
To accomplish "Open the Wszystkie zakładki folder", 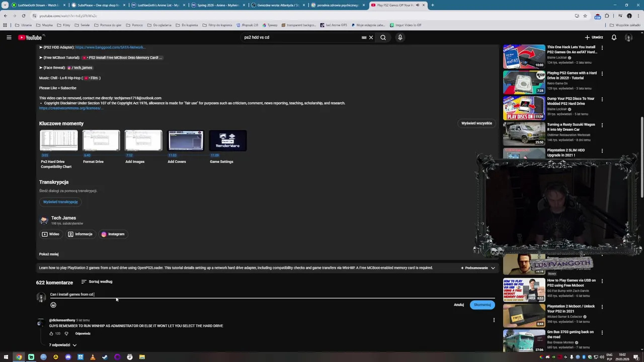I will click(625, 25).
